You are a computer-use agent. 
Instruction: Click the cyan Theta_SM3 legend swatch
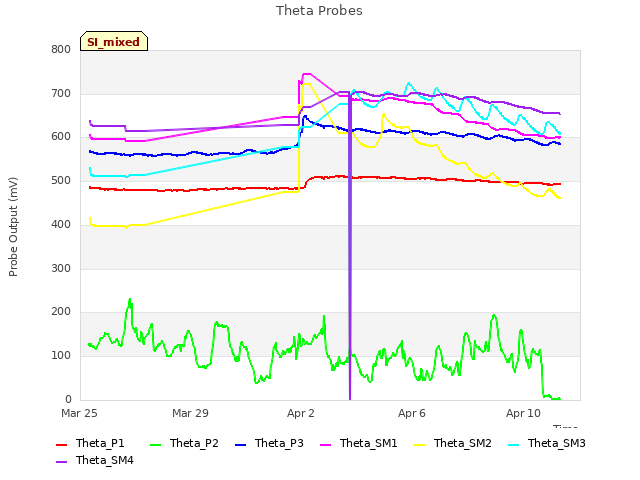513,444
